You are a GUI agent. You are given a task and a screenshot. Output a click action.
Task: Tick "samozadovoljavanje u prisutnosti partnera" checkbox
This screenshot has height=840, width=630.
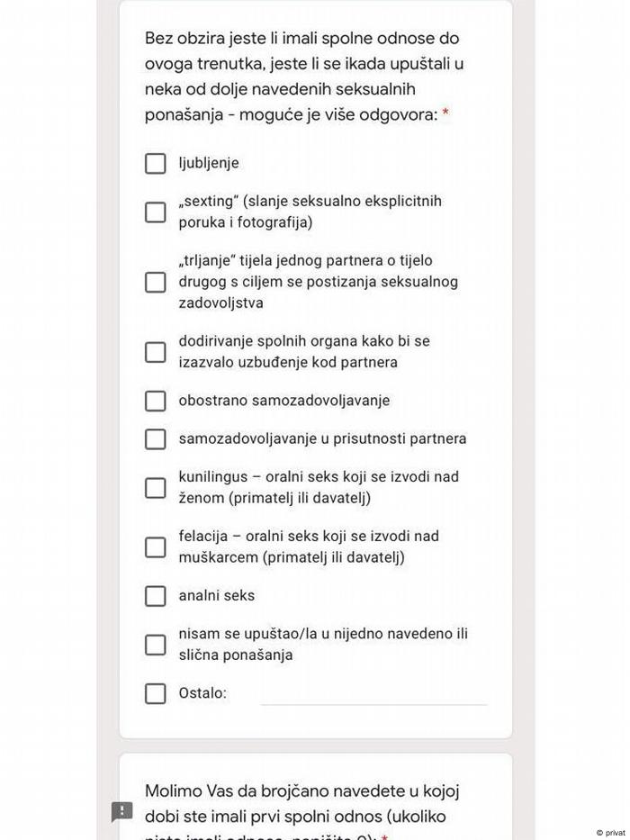tap(156, 438)
